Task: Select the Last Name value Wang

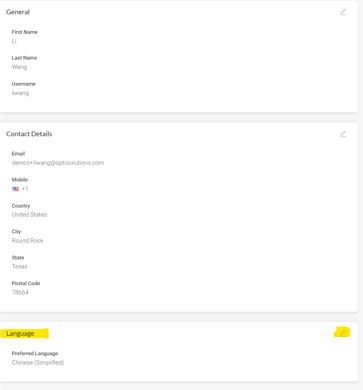Action: [19, 67]
